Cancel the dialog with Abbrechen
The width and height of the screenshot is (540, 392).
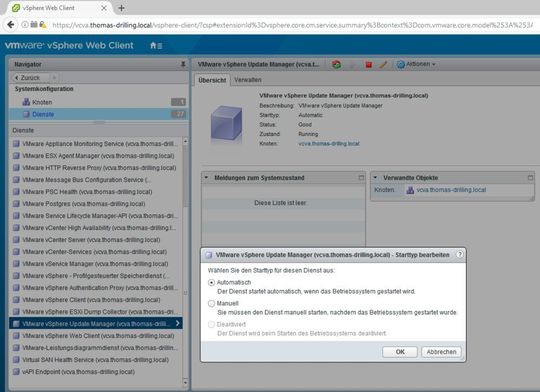coord(441,352)
